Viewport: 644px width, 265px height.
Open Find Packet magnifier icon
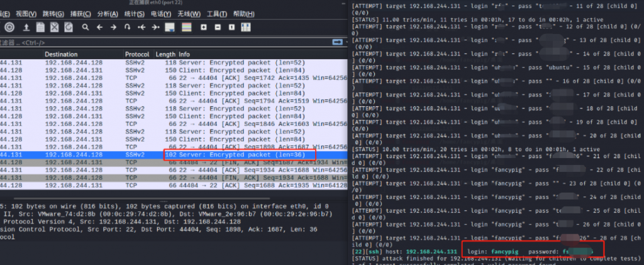click(x=86, y=28)
